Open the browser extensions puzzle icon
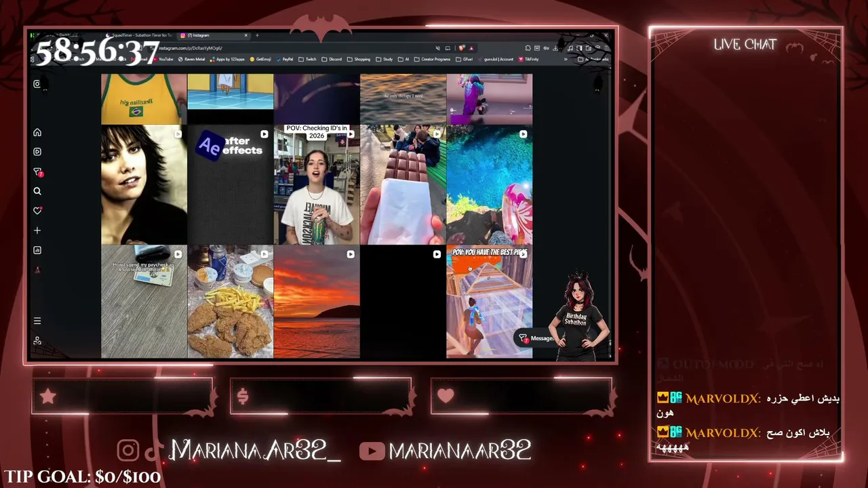The image size is (868, 488). click(528, 48)
